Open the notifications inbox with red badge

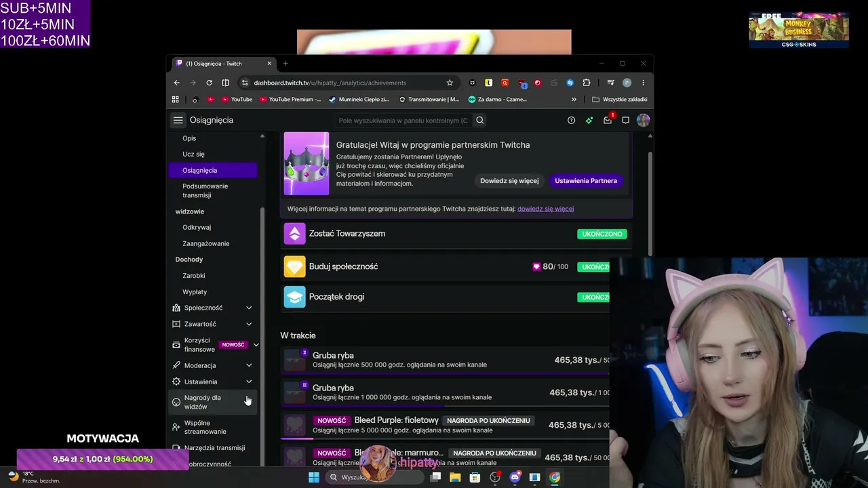coord(608,120)
